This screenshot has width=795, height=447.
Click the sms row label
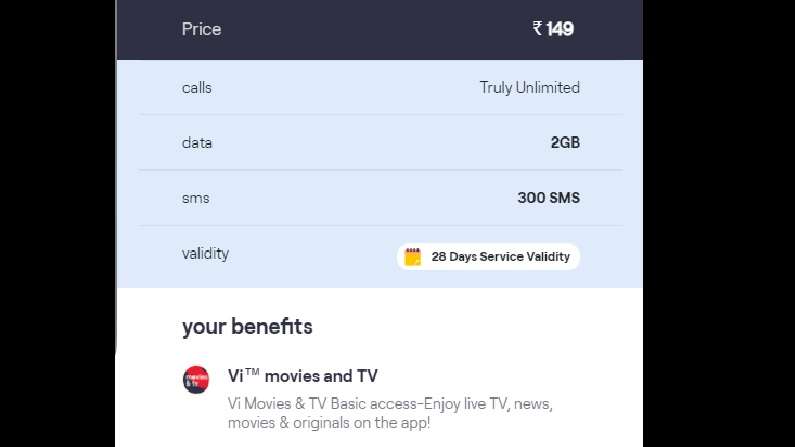[195, 198]
